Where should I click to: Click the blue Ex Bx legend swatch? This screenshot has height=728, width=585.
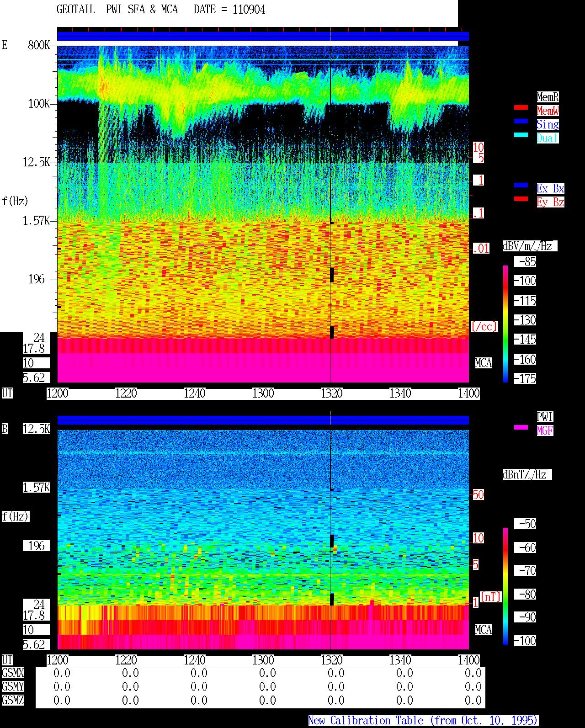point(521,185)
